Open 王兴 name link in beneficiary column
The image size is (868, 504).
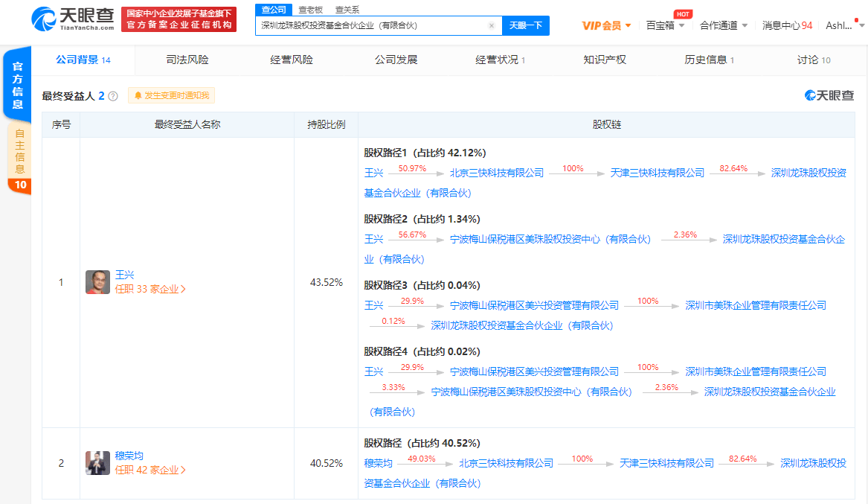coord(124,275)
